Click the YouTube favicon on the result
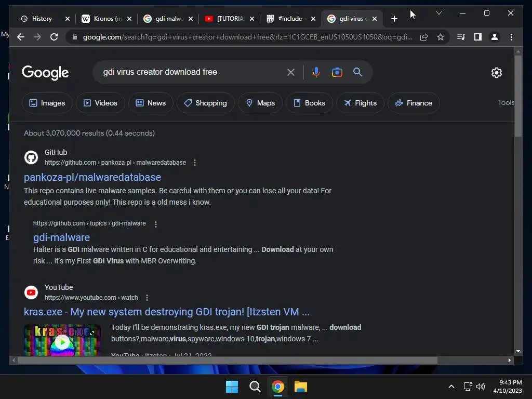The height and width of the screenshot is (399, 532). (31, 292)
